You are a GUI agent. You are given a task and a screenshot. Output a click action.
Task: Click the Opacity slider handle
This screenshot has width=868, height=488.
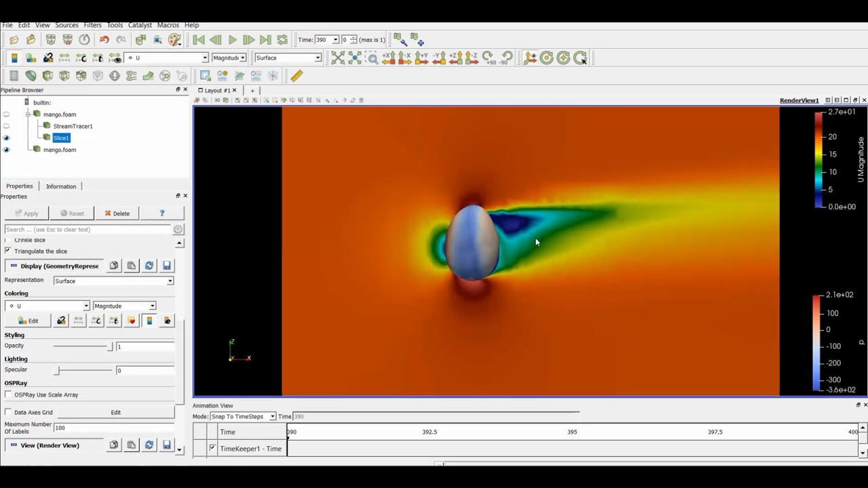(x=110, y=346)
